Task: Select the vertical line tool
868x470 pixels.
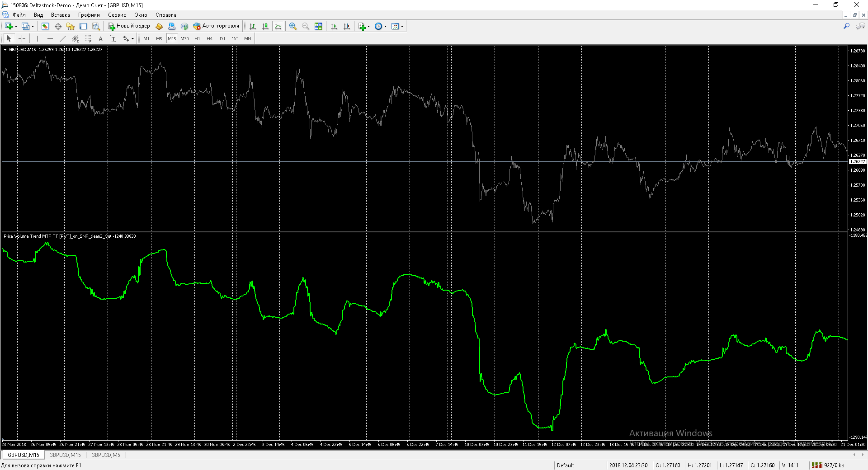Action: [37, 38]
